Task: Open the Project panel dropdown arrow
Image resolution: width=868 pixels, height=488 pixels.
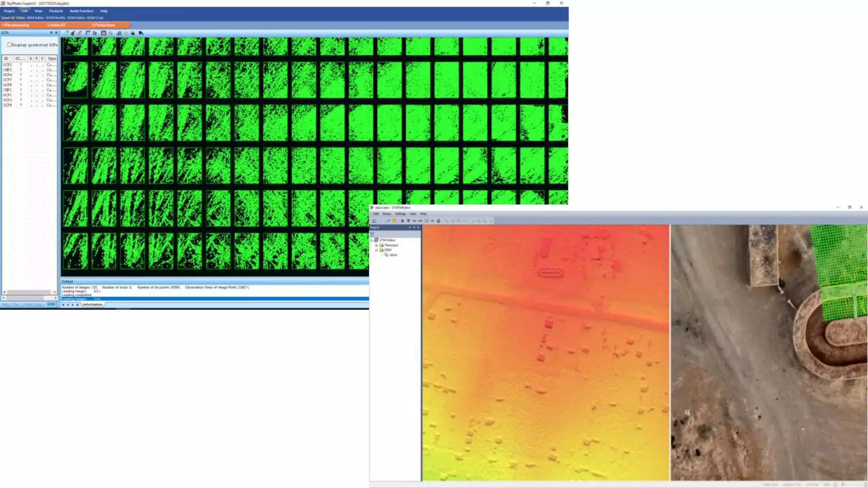Action: 409,227
